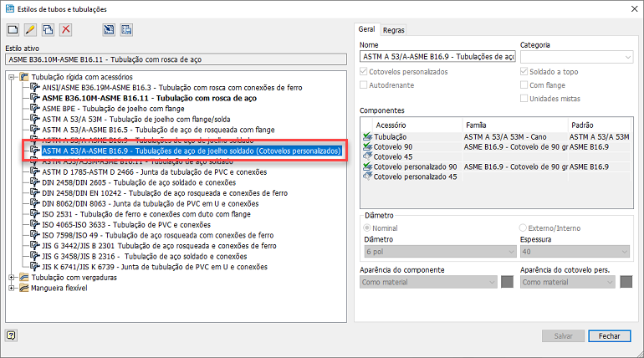Click the style icon beside ASTM D 1785
The image size is (644, 358).
[35, 172]
